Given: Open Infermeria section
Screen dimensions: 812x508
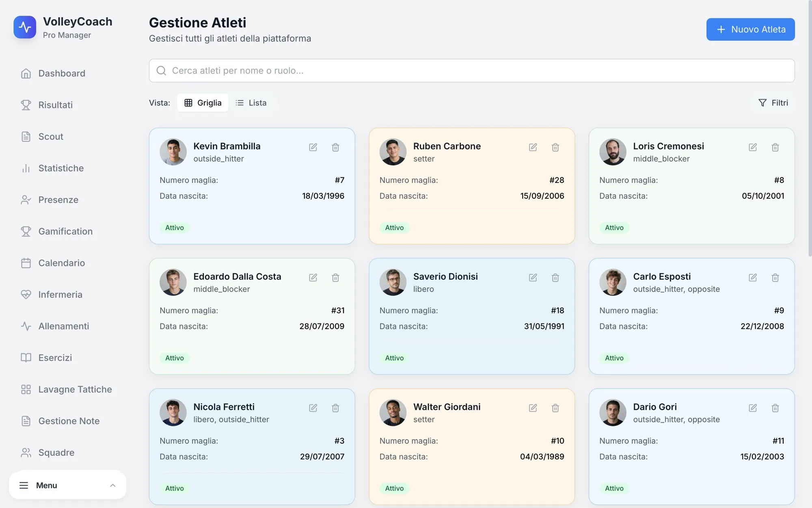Looking at the screenshot, I should [67, 295].
